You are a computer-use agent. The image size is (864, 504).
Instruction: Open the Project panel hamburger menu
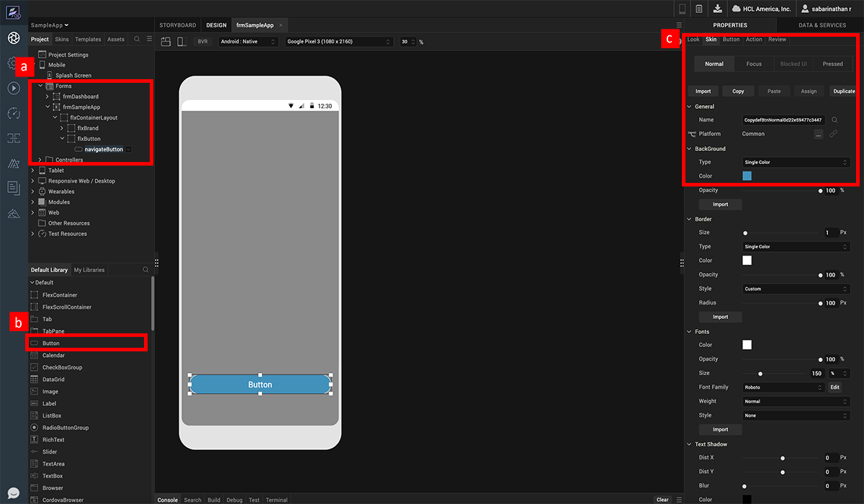[149, 39]
